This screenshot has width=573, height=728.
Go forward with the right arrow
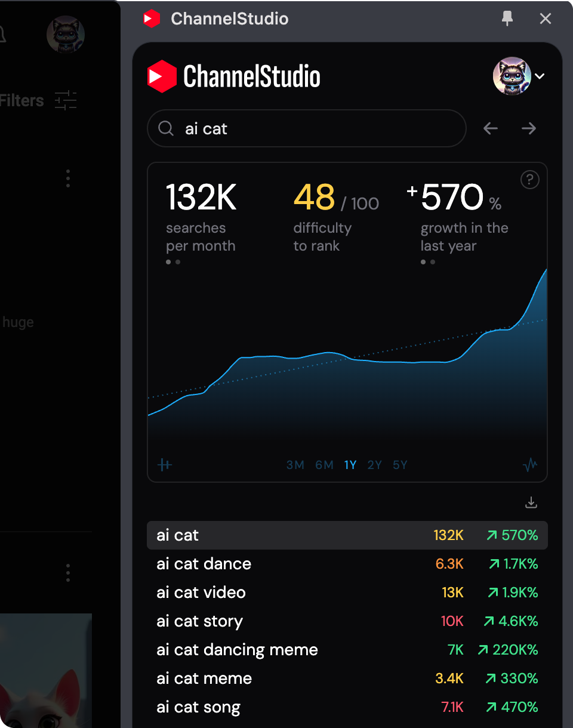(x=529, y=128)
